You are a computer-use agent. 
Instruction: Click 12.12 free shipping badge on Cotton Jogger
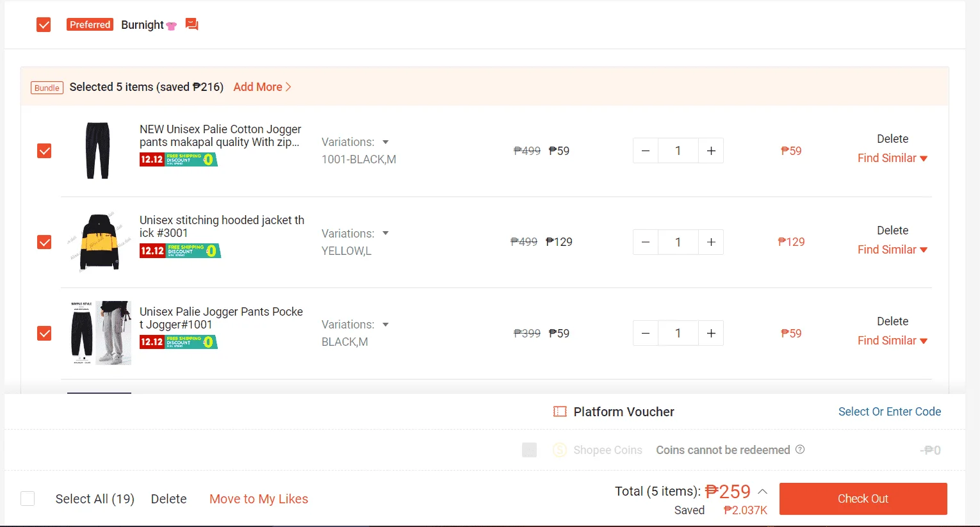click(x=179, y=159)
